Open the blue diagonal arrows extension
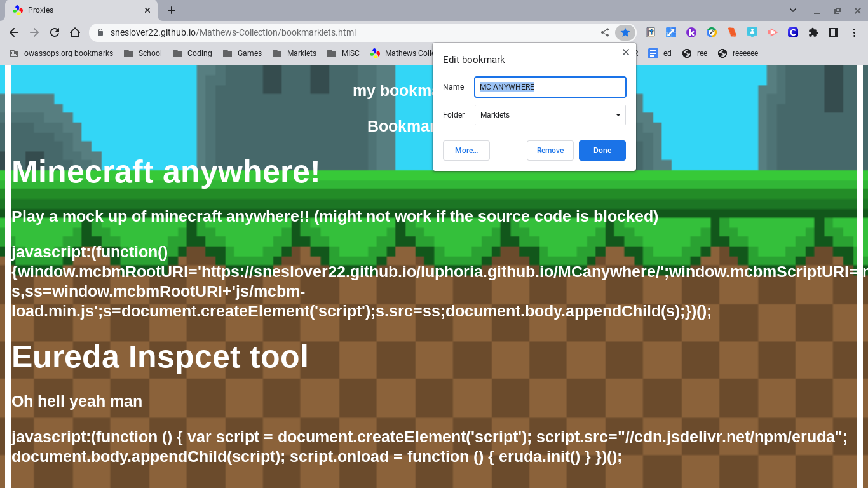The width and height of the screenshot is (868, 488). (671, 32)
